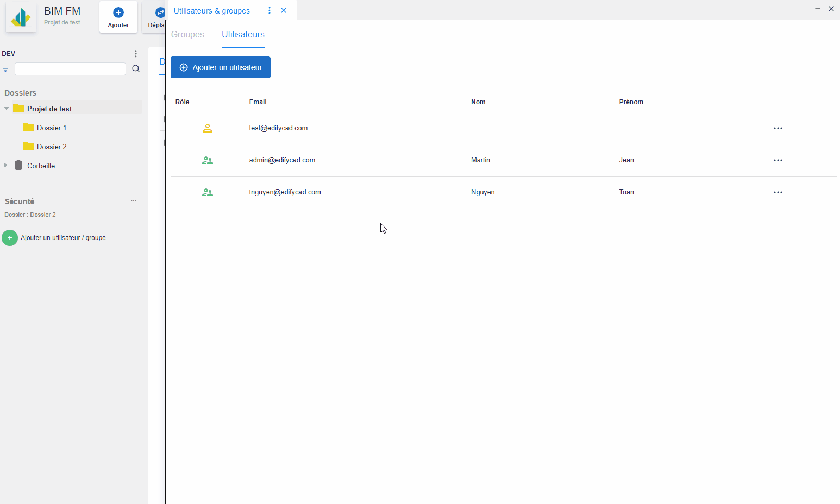840x504 pixels.
Task: Click green Ajouter un utilisateur / groupe button
Action: pos(10,238)
